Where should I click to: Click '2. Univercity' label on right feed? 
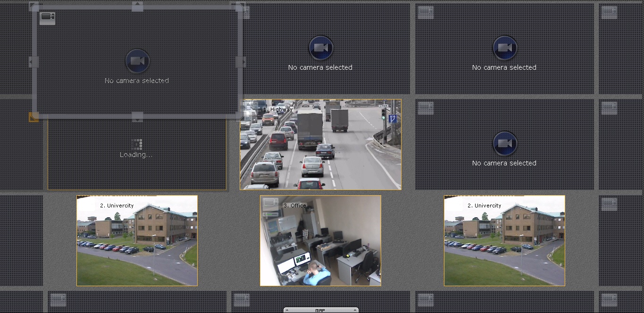tap(485, 206)
